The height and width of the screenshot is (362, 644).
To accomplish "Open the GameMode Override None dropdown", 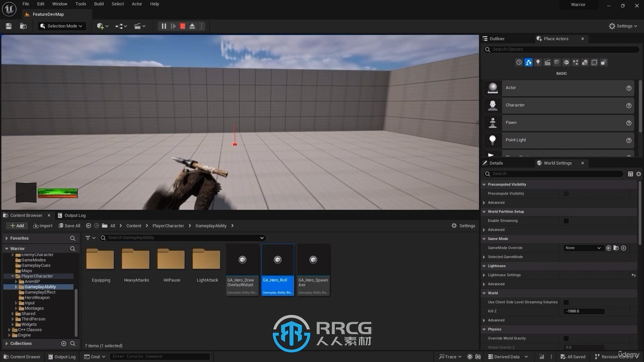I will 583,248.
